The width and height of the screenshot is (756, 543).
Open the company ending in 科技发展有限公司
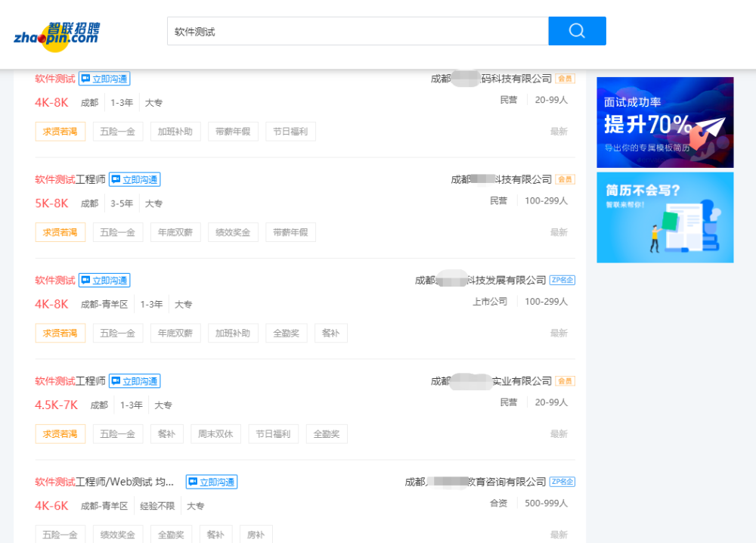click(481, 280)
